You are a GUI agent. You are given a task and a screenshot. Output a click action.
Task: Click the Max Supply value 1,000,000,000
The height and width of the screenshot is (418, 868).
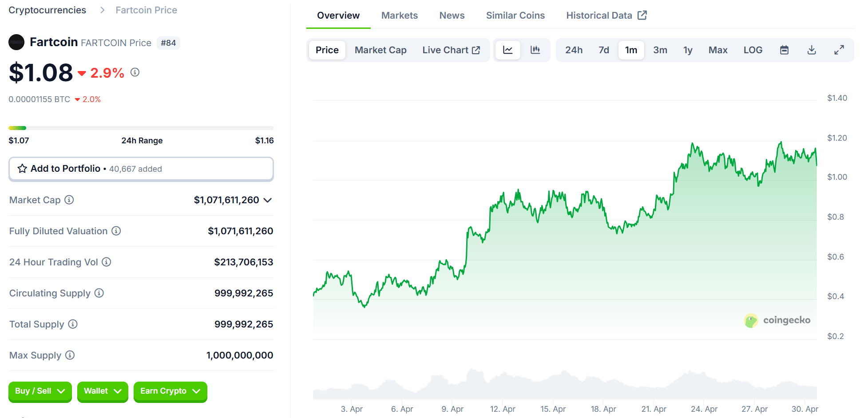(240, 355)
